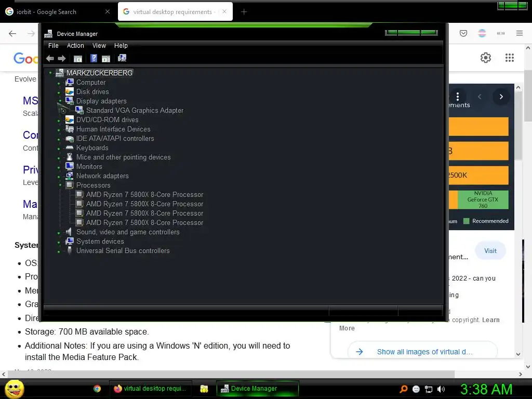Collapse the Display adapters category
Viewport: 532px width, 399px height.
click(60, 101)
